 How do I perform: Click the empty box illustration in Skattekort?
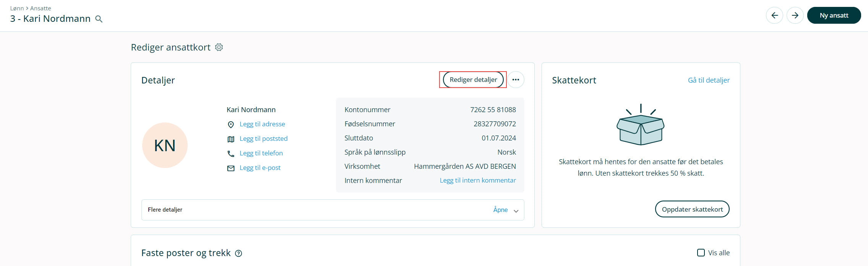[x=641, y=125]
